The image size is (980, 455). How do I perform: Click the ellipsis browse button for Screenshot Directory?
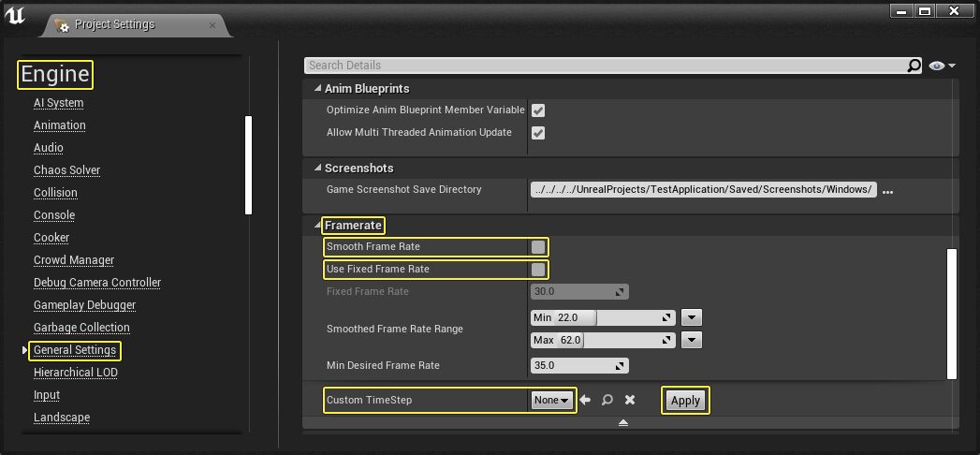pyautogui.click(x=887, y=191)
